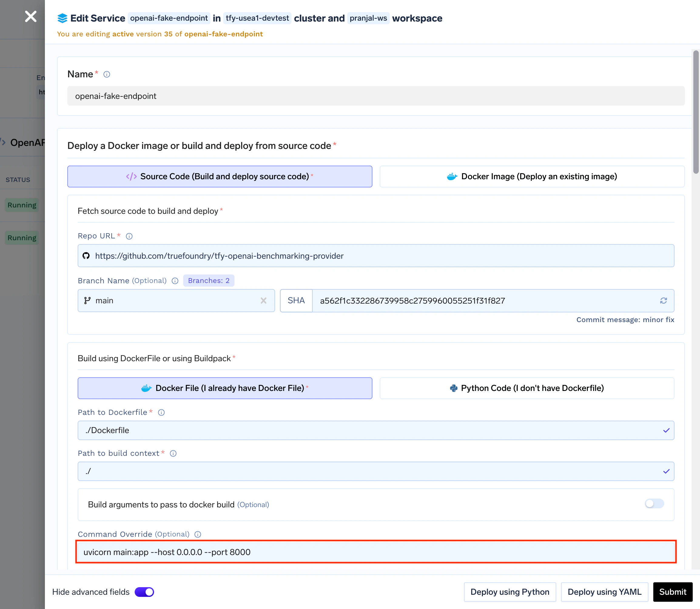Viewport: 700px width, 609px height.
Task: Click the Path to build context info icon
Action: [173, 453]
